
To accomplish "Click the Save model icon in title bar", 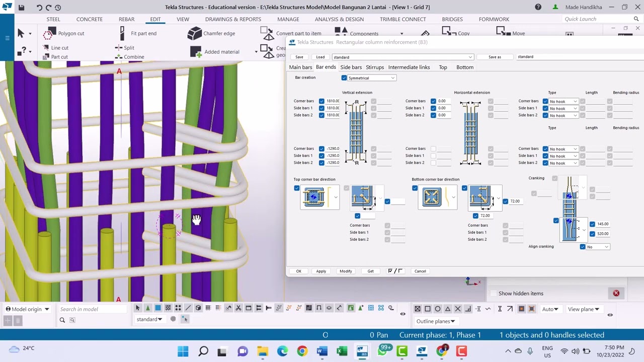I will click(21, 8).
